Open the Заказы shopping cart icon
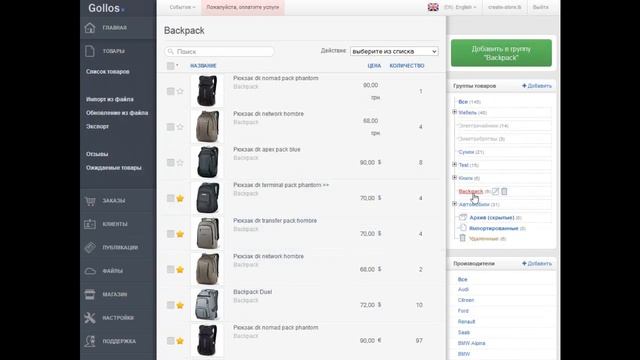640x360 pixels. [90, 201]
